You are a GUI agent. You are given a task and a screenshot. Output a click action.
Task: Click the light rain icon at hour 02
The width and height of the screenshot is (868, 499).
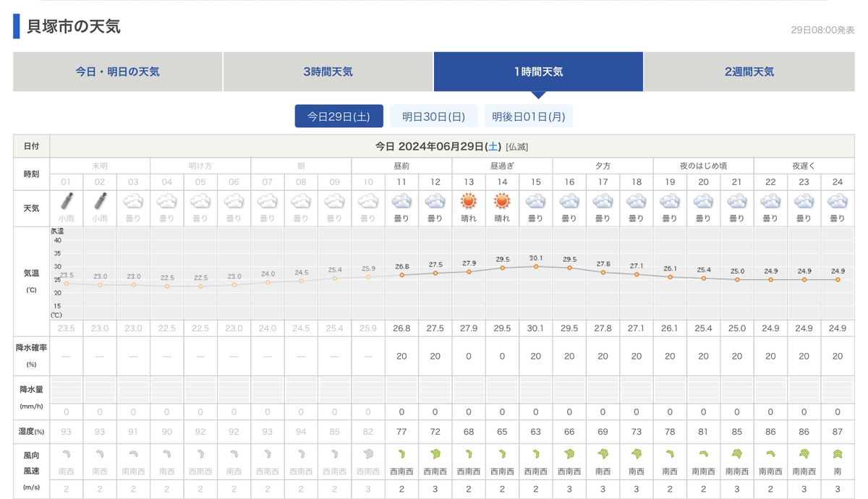(100, 201)
